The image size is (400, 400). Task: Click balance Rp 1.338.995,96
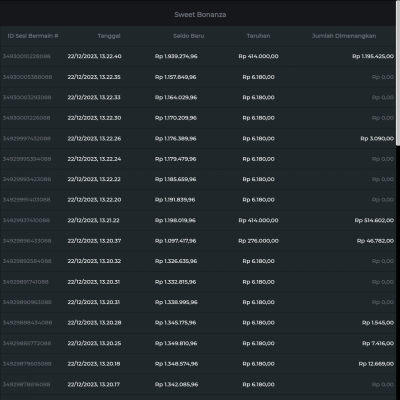(x=176, y=302)
